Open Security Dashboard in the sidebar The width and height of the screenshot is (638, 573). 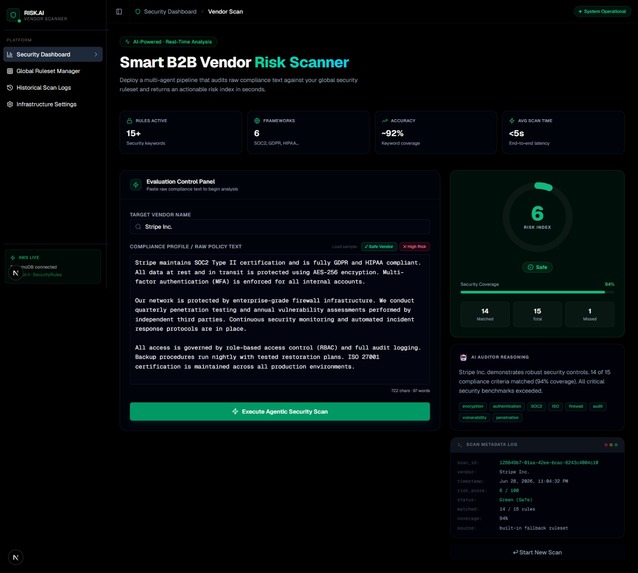click(53, 55)
